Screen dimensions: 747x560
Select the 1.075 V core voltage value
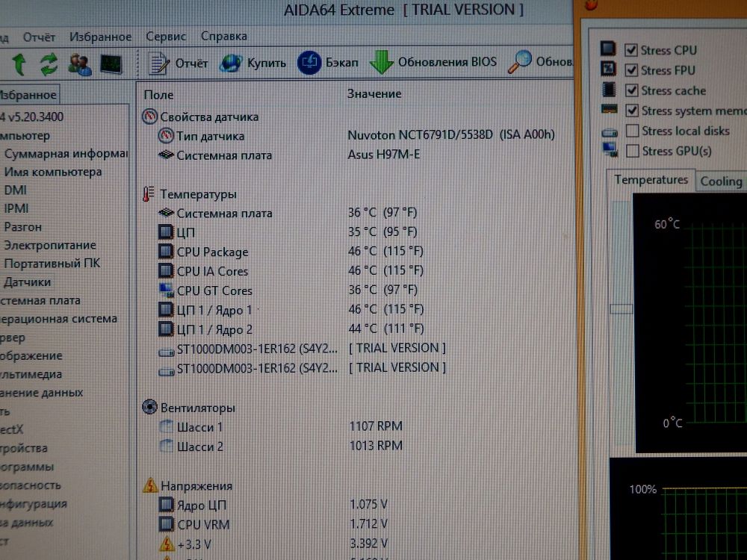(x=369, y=504)
